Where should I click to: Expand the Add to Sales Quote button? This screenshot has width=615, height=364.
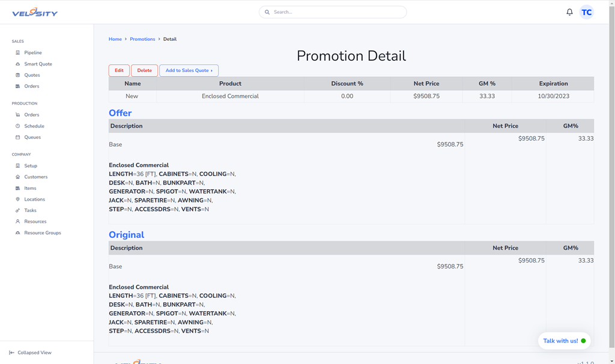(189, 71)
